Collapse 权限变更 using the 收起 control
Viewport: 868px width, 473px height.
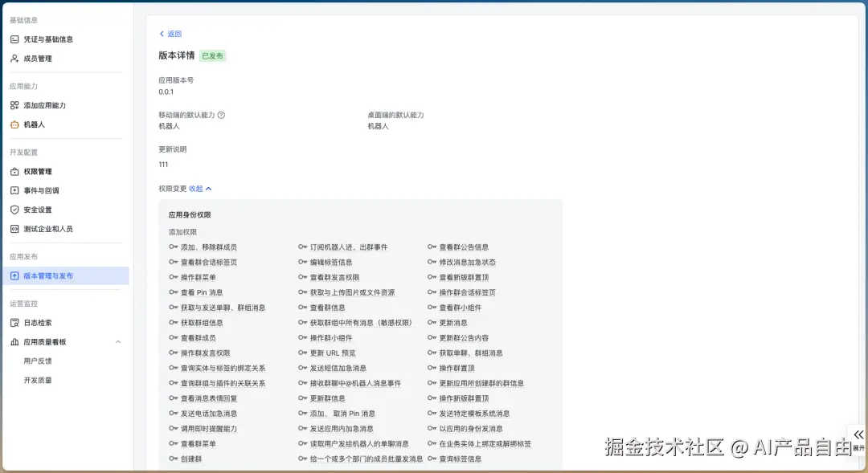tap(198, 188)
